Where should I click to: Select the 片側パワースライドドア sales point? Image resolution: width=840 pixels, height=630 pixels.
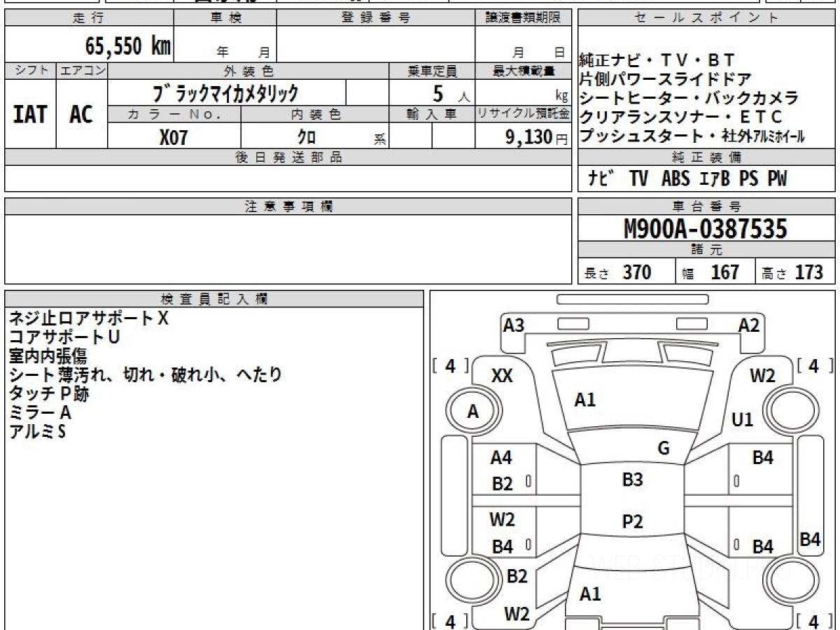click(666, 79)
